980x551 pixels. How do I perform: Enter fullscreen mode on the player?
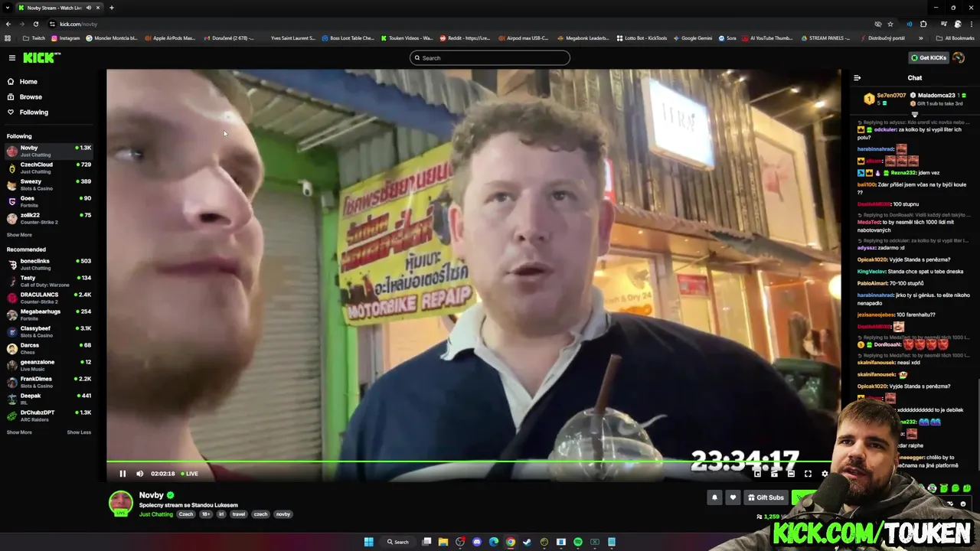(x=808, y=474)
